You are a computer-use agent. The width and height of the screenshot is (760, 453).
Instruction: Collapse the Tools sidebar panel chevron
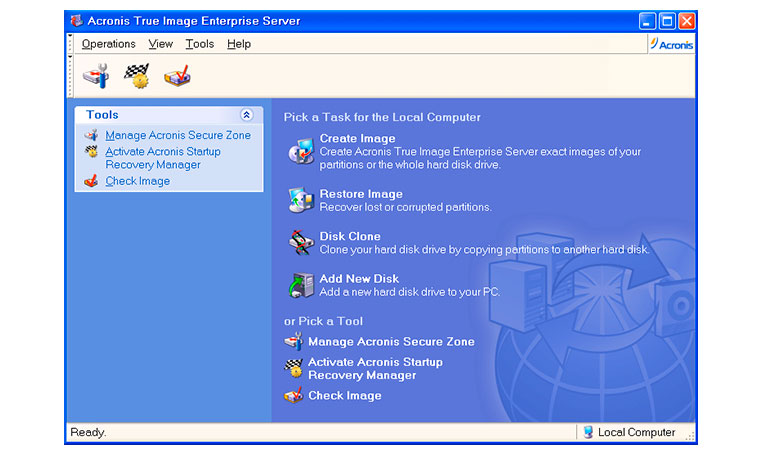(246, 115)
